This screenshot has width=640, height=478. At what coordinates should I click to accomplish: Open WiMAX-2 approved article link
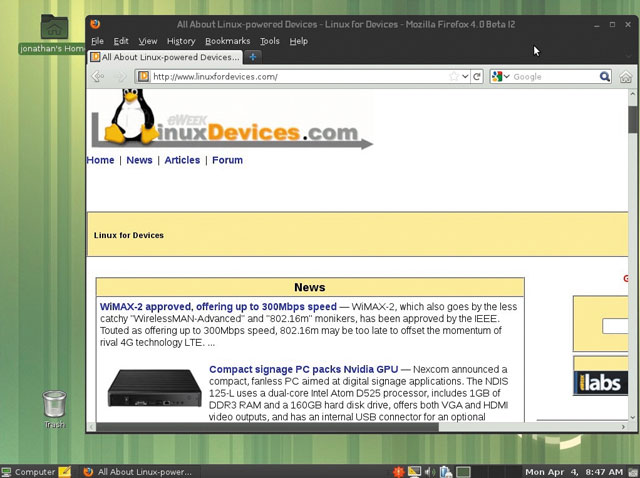point(218,307)
